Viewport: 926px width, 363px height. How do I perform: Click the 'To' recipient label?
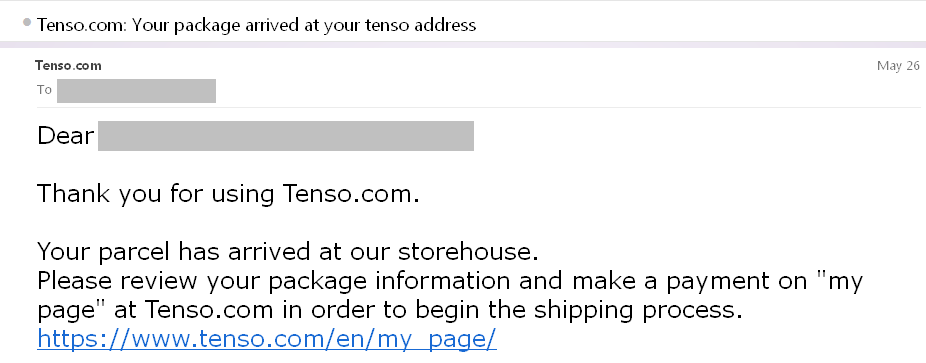click(x=44, y=90)
